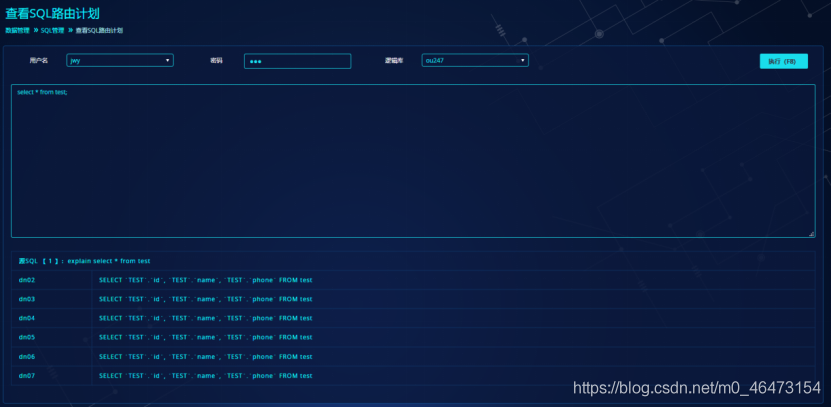Image resolution: width=831 pixels, height=407 pixels.
Task: Click the SELECT statement in dn07 row
Action: coord(206,376)
